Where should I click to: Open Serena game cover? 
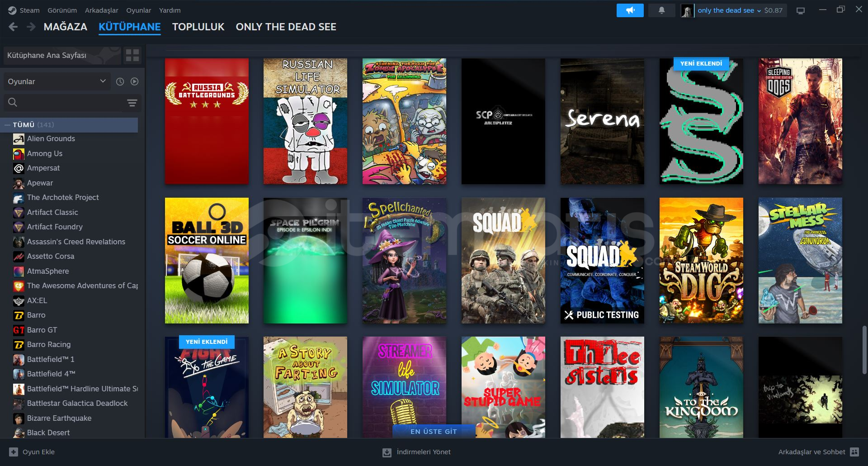[602, 121]
